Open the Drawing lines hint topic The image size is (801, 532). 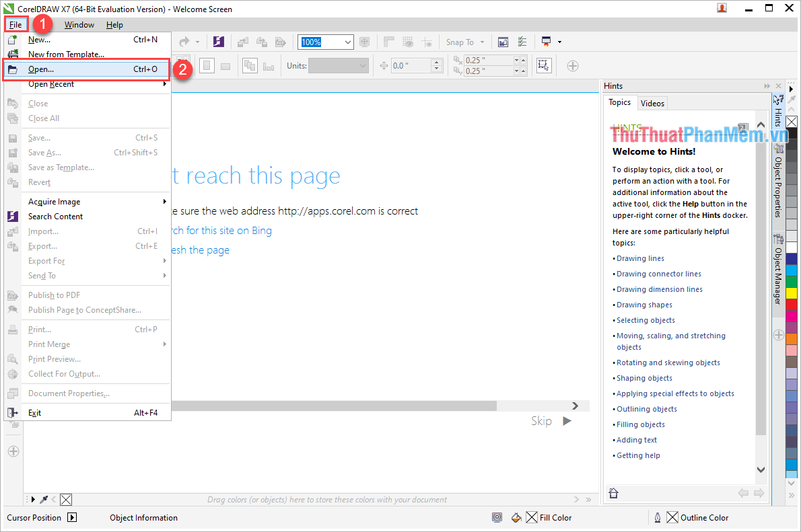(x=640, y=258)
